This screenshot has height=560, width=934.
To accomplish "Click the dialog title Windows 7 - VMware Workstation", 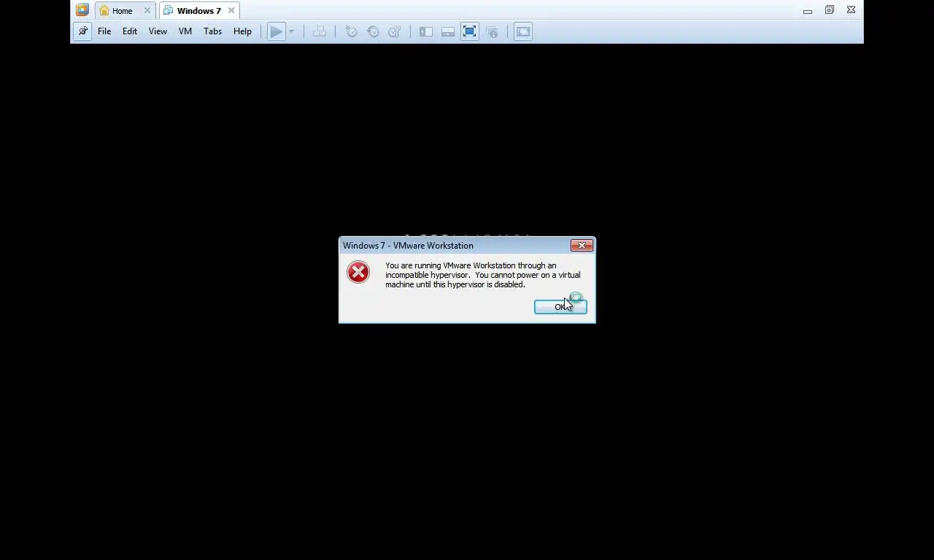I will coord(408,246).
